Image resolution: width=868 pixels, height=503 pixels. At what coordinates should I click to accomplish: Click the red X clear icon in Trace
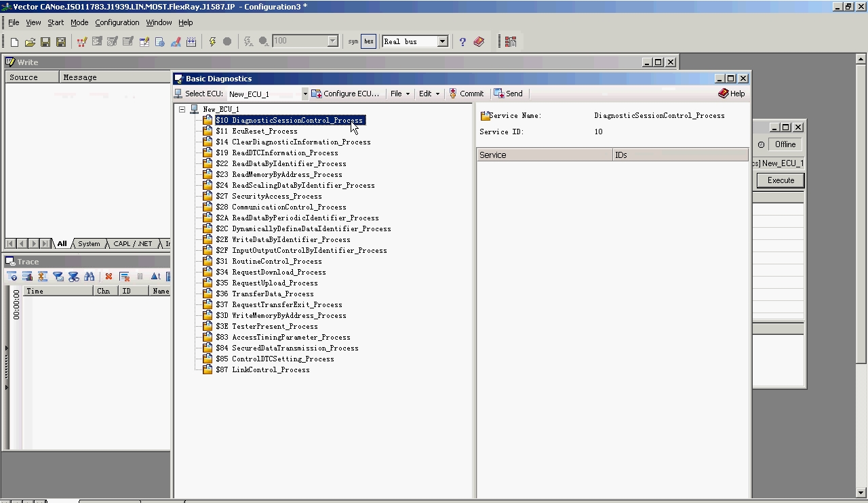coord(108,277)
